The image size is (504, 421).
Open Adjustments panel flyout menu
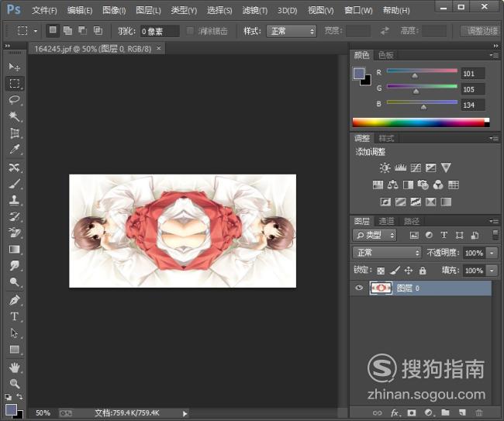coord(495,138)
